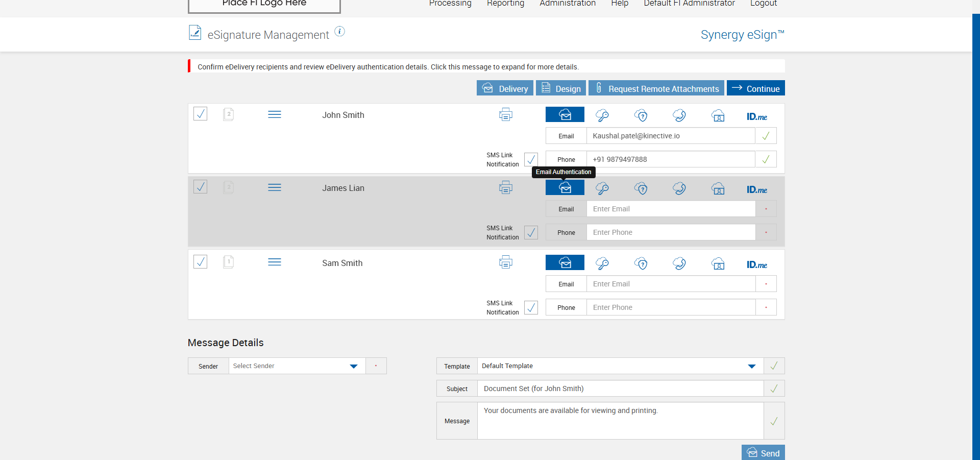Screen dimensions: 980x460
Task: Choose key authentication icon for John Smith
Action: click(x=602, y=115)
